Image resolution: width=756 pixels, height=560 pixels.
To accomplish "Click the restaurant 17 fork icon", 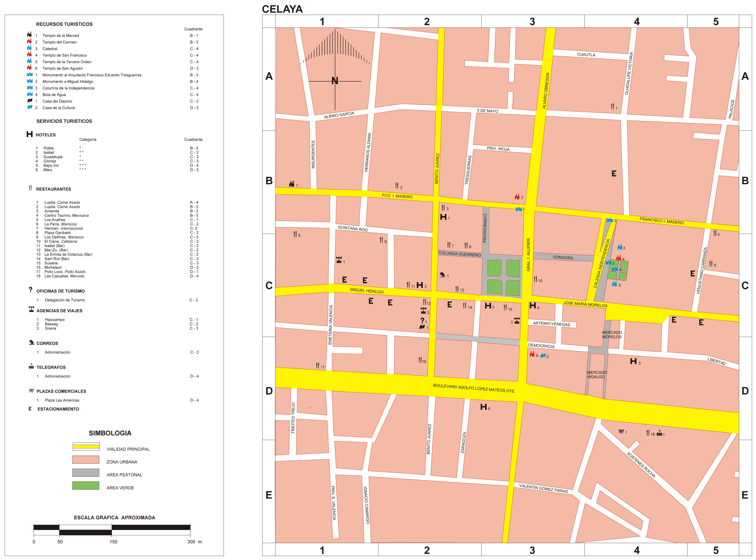I will 318,366.
